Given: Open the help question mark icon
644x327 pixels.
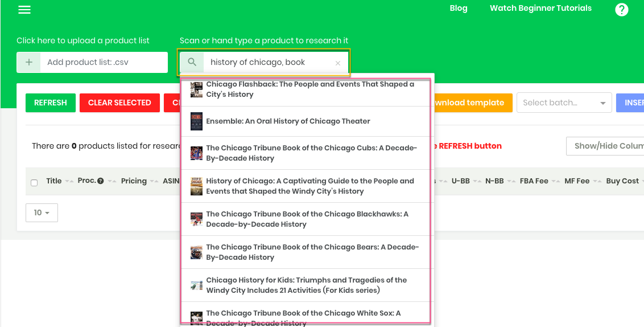Looking at the screenshot, I should click(x=621, y=10).
